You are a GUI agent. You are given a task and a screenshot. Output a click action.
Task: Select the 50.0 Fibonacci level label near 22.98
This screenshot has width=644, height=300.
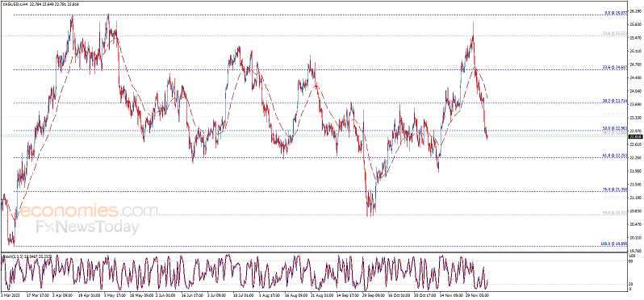(614, 128)
